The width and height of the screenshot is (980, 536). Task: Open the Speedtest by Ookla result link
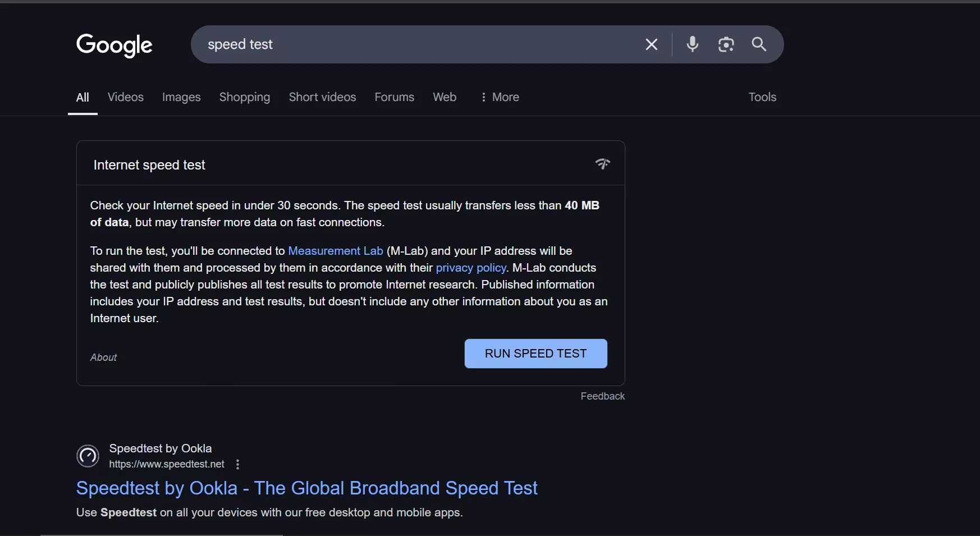click(x=307, y=488)
